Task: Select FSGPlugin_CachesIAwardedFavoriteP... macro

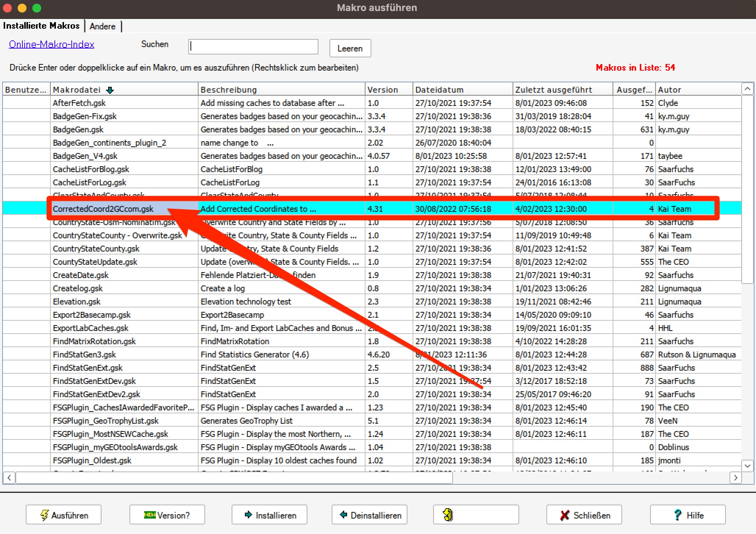Action: 124,407
